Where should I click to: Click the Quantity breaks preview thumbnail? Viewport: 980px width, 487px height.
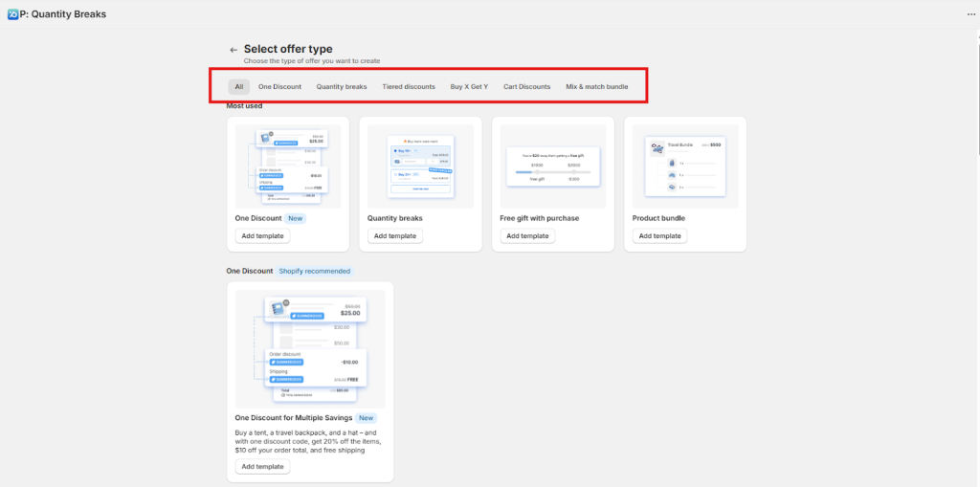pyautogui.click(x=420, y=166)
